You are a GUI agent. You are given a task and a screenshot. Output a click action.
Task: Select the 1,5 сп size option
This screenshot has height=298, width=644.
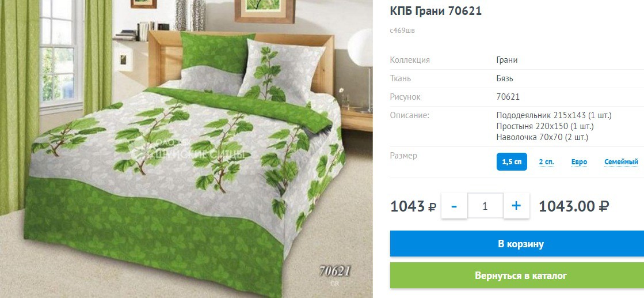coord(512,162)
